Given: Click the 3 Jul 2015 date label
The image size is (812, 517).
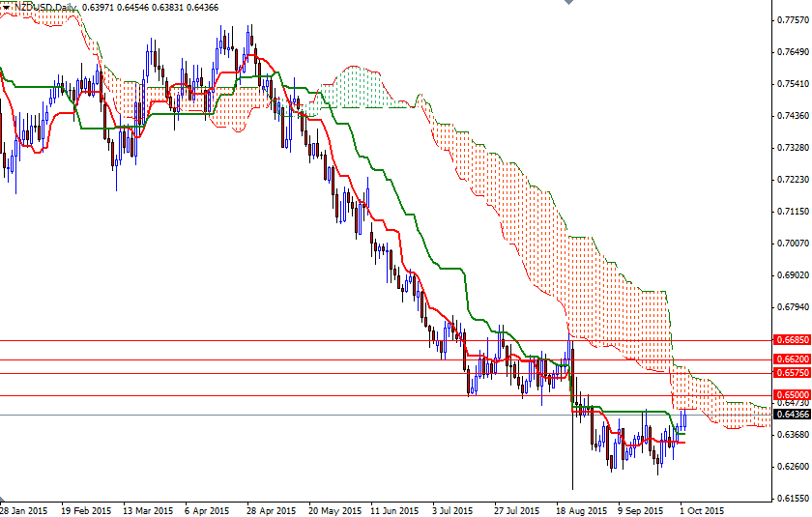Looking at the screenshot, I should click(454, 509).
